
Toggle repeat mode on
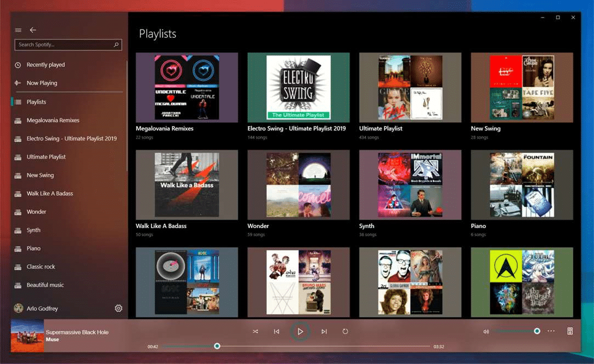[x=346, y=331]
